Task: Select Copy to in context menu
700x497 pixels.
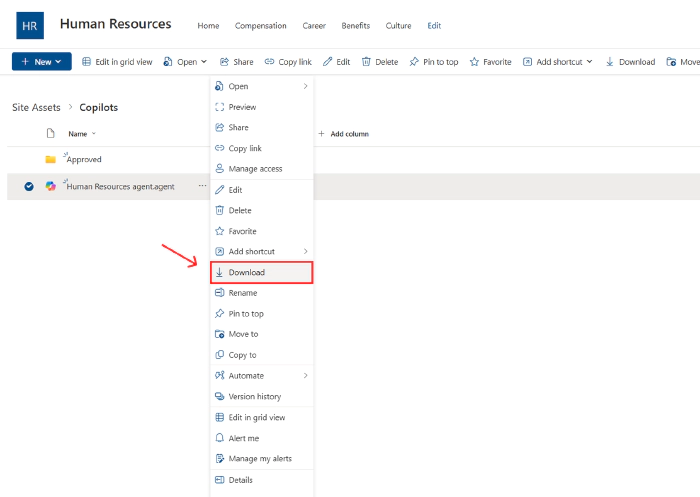Action: [262, 355]
